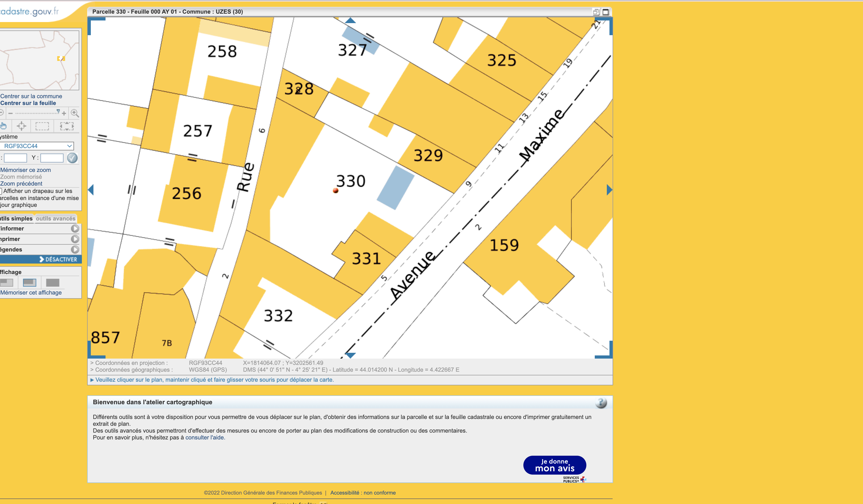
Task: Click the help question mark icon
Action: click(x=601, y=403)
